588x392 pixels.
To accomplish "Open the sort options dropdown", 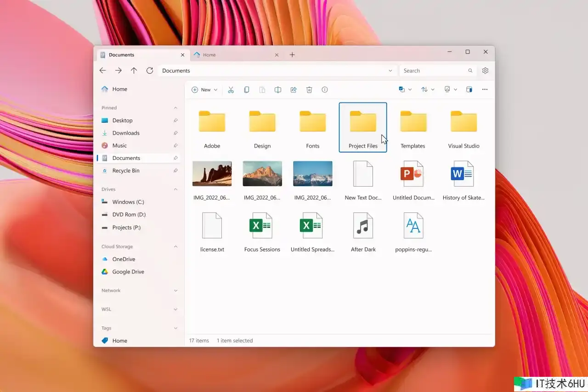I will coord(428,90).
